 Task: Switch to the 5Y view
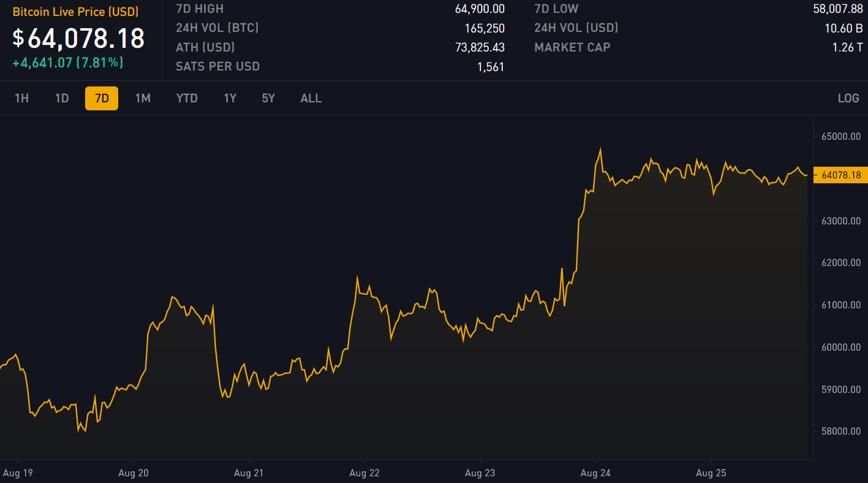tap(268, 98)
